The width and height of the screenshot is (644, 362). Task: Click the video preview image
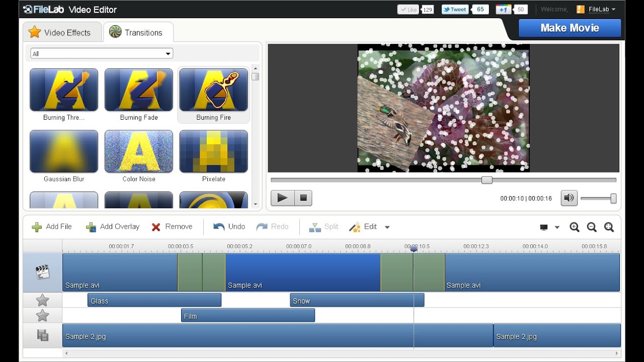pyautogui.click(x=443, y=108)
